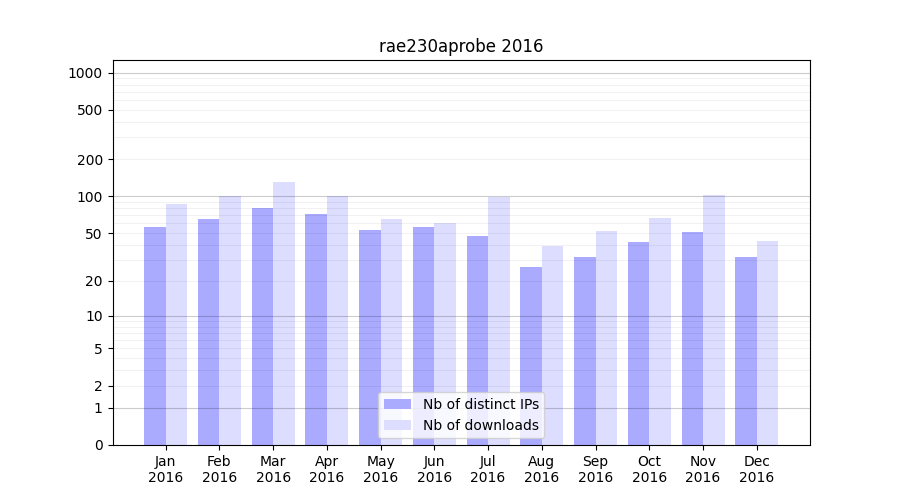Click the Apr 2016 x-axis label
The height and width of the screenshot is (500, 900).
pos(327,469)
